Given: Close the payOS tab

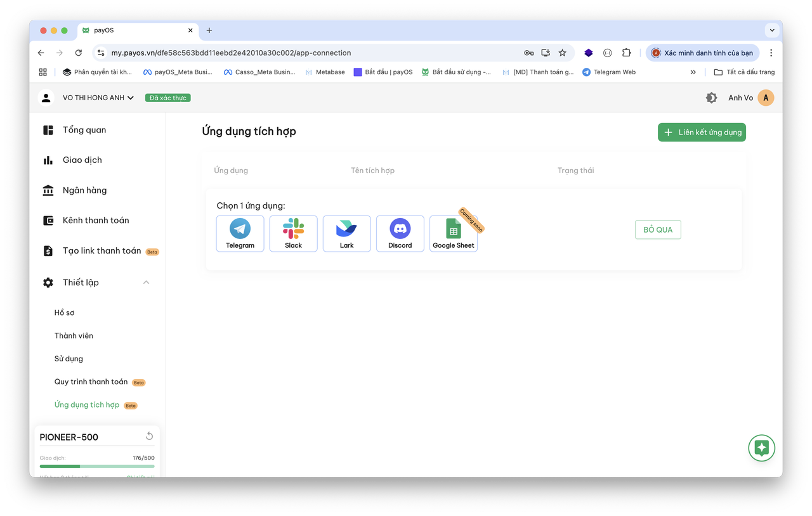Looking at the screenshot, I should [x=190, y=30].
